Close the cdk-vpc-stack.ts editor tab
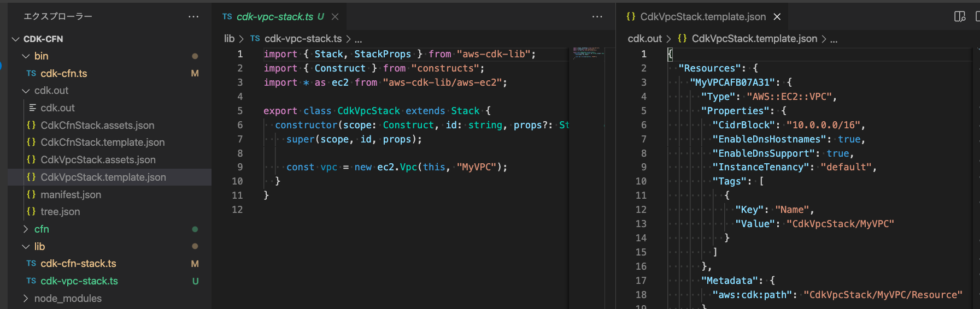 (335, 17)
